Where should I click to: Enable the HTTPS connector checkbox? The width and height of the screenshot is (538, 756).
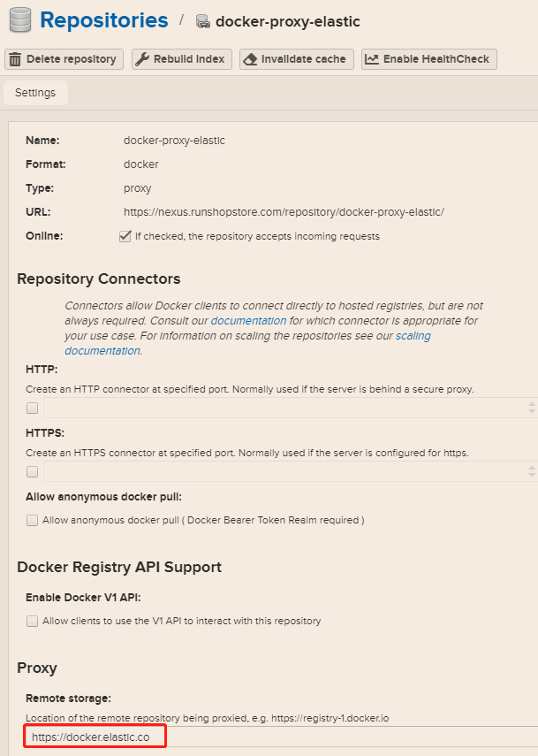[33, 471]
